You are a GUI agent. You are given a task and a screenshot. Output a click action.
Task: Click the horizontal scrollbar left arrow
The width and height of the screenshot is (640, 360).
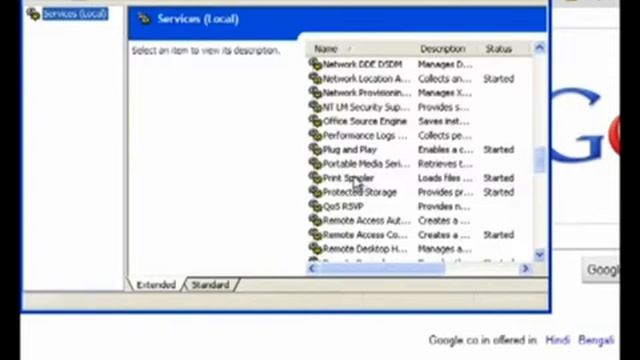pos(312,269)
